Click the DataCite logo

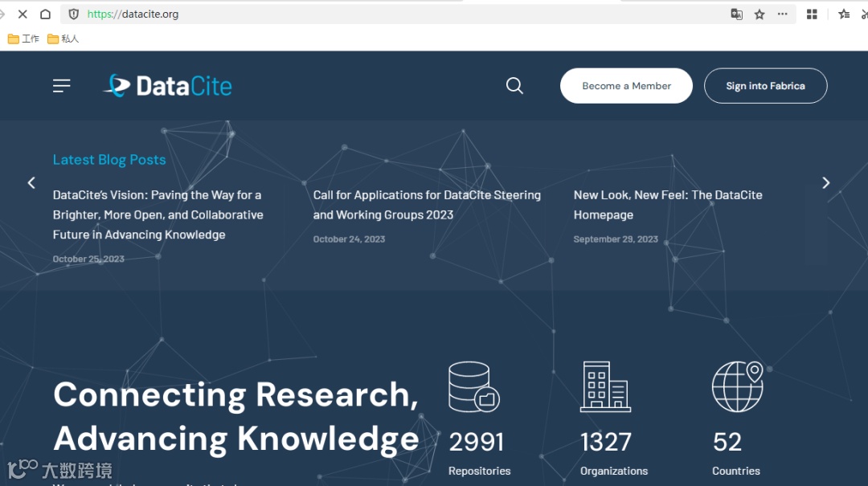coord(168,86)
